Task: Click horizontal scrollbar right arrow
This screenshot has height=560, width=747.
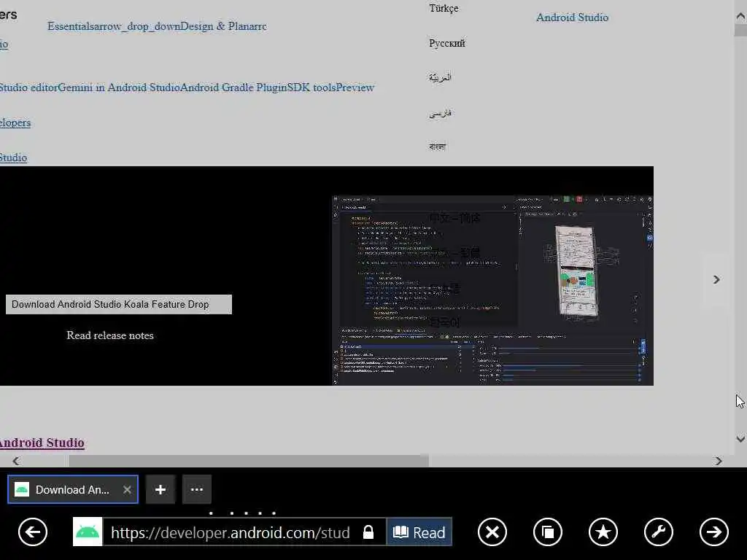Action: tap(719, 461)
